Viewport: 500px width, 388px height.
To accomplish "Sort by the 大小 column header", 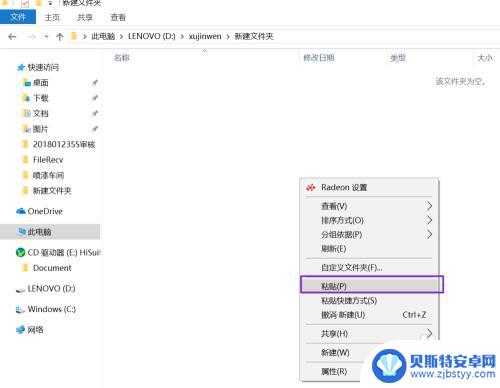I will (x=484, y=58).
